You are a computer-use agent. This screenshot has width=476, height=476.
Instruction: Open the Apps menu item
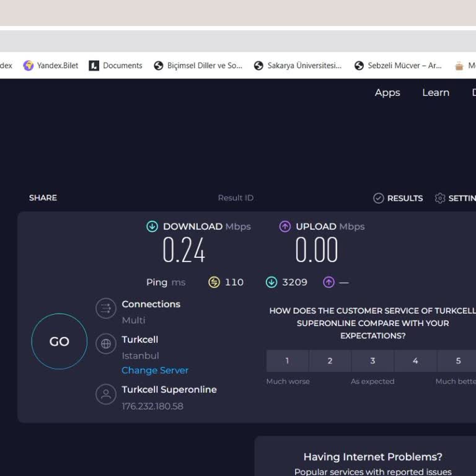[x=387, y=92]
